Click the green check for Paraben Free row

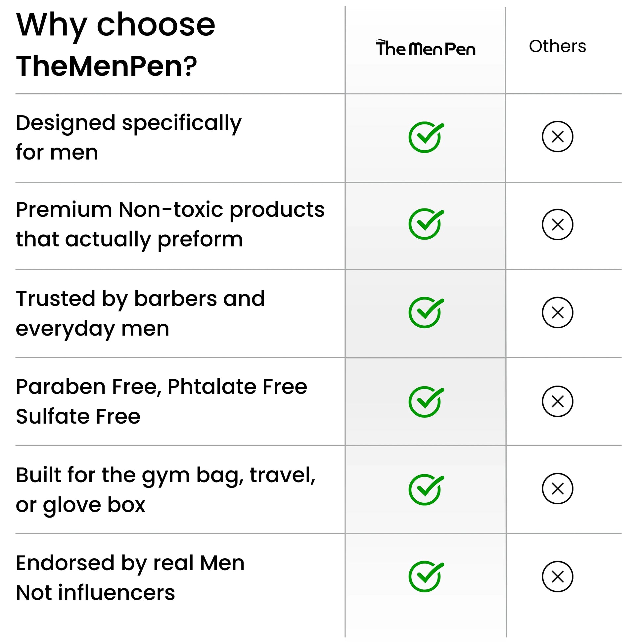point(425,402)
